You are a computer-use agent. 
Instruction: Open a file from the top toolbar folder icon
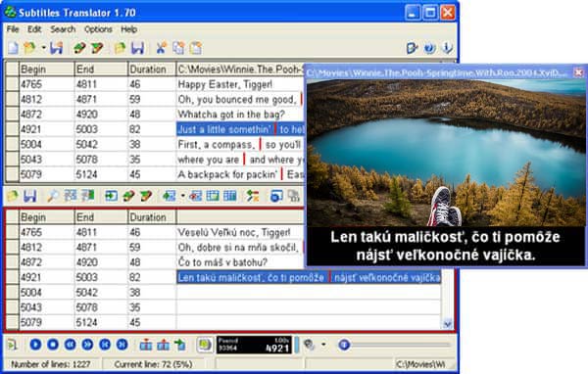pyautogui.click(x=30, y=48)
